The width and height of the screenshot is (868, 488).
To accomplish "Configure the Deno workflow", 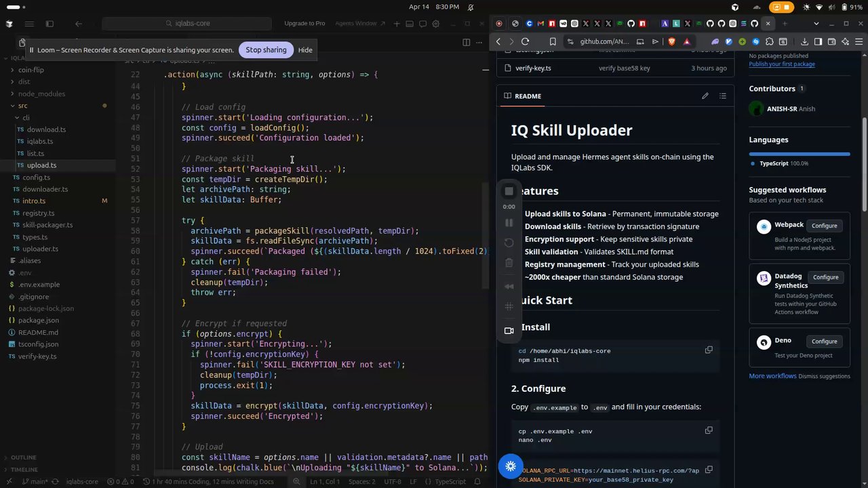I will (x=824, y=342).
